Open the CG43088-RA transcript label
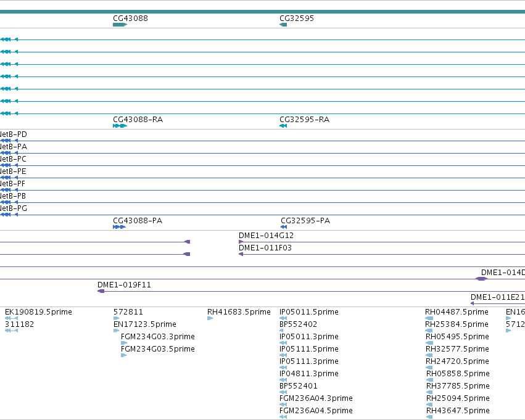Viewport: 525px width, 420px height. pos(138,120)
